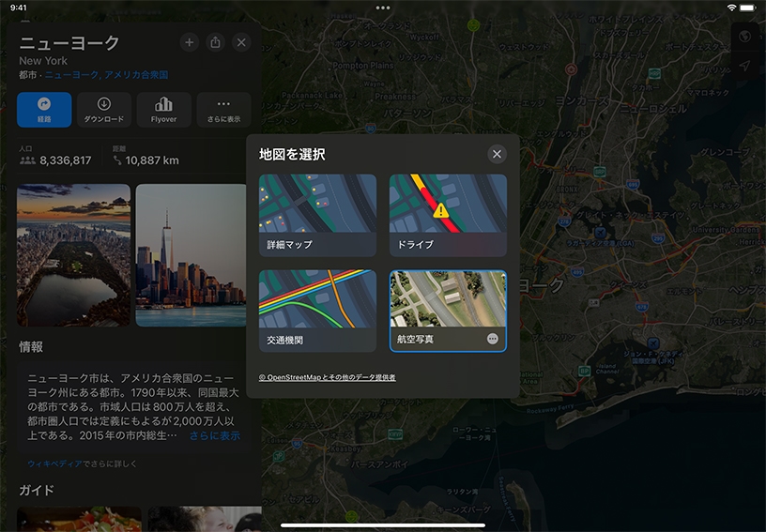Tap the share icon in place card
Screen dimensions: 766x532
point(215,42)
